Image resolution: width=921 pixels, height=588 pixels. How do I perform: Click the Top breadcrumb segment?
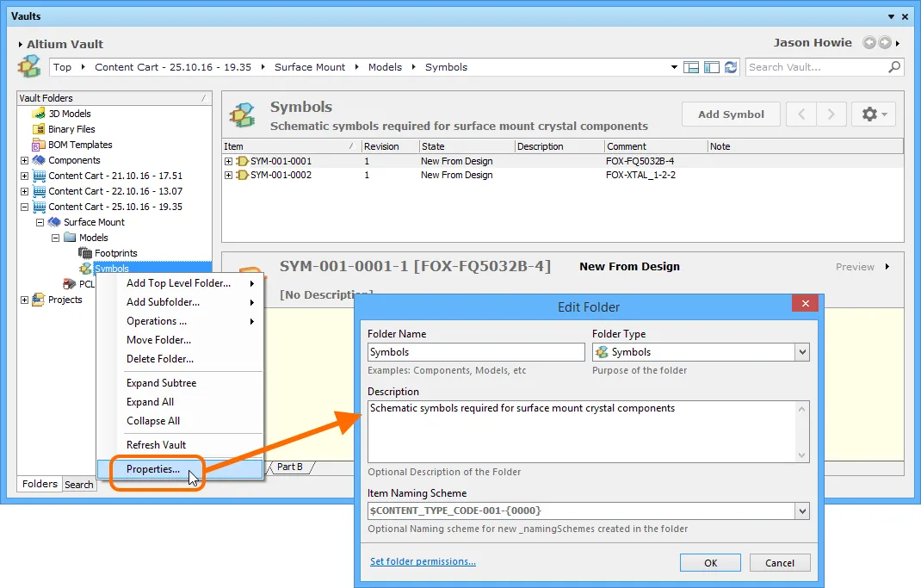[62, 67]
